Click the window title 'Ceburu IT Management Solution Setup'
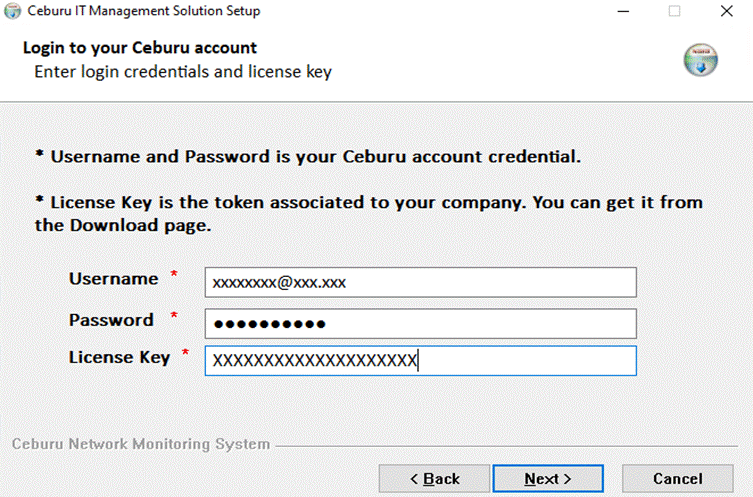Viewport: 753px width, 497px height. click(144, 11)
